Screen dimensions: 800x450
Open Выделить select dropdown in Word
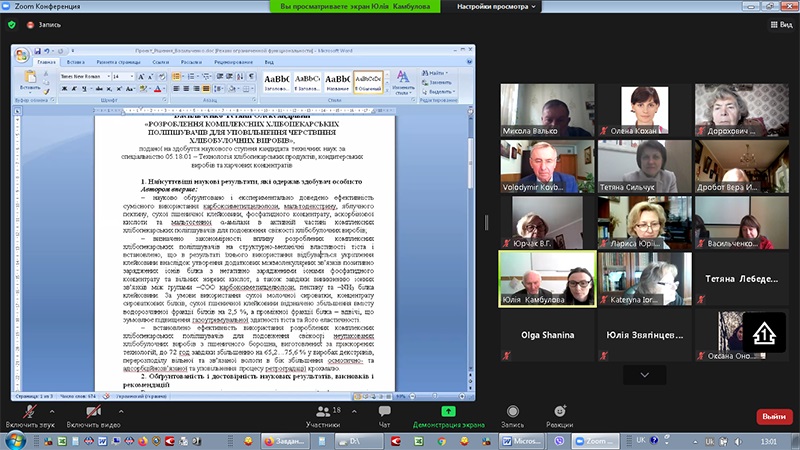439,92
